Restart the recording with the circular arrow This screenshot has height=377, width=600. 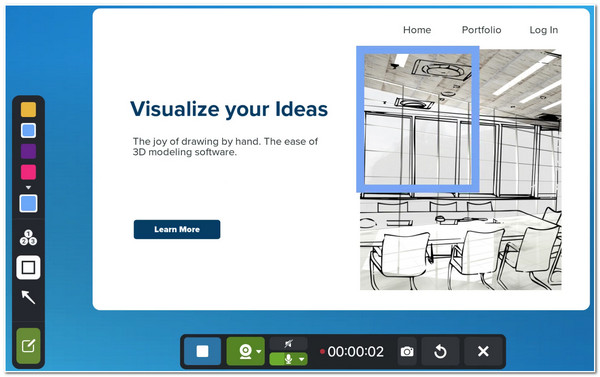point(440,351)
